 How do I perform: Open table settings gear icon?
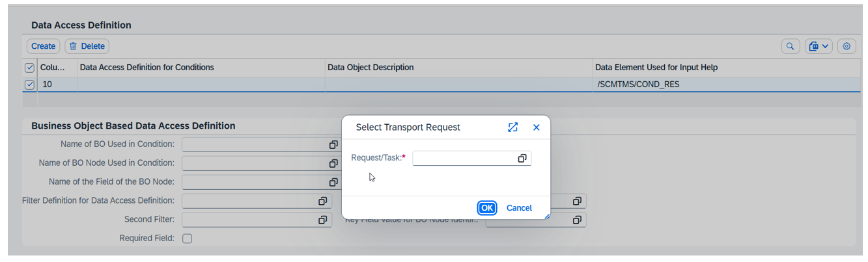[846, 46]
